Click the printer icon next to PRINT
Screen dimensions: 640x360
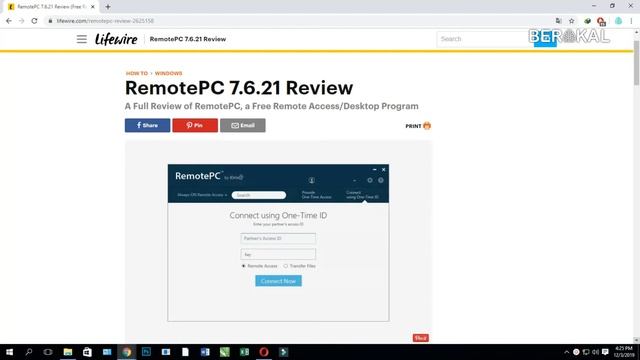[x=427, y=126]
